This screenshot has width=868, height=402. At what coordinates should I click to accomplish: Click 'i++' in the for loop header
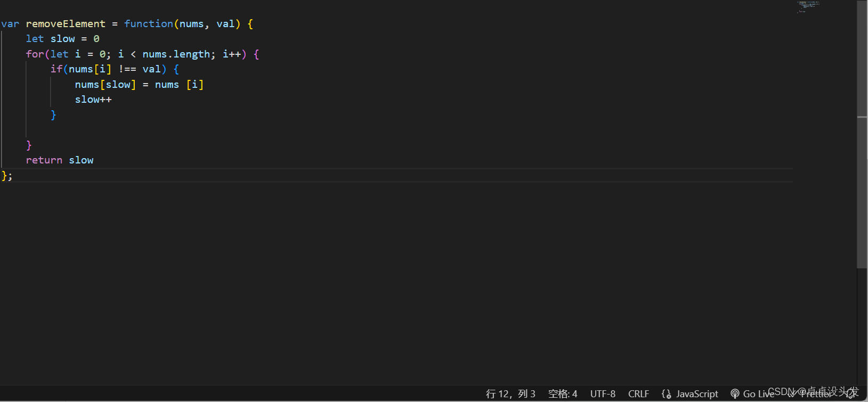click(x=232, y=54)
